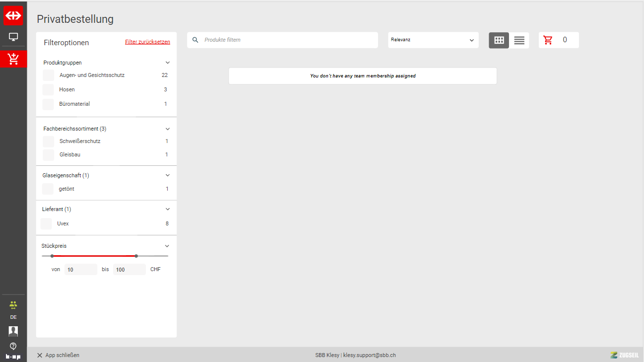This screenshot has width=644, height=362.
Task: Switch to grid view layout
Action: coord(499,40)
